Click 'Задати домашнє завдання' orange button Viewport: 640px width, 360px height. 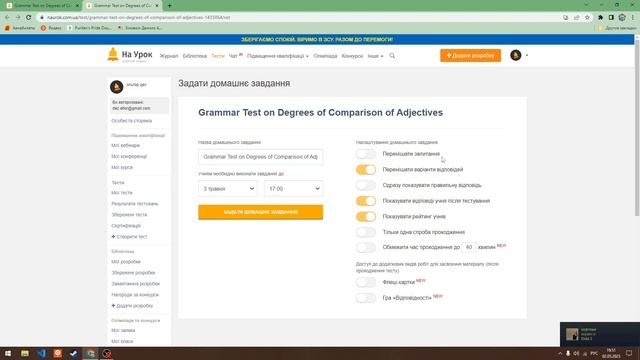pyautogui.click(x=260, y=212)
